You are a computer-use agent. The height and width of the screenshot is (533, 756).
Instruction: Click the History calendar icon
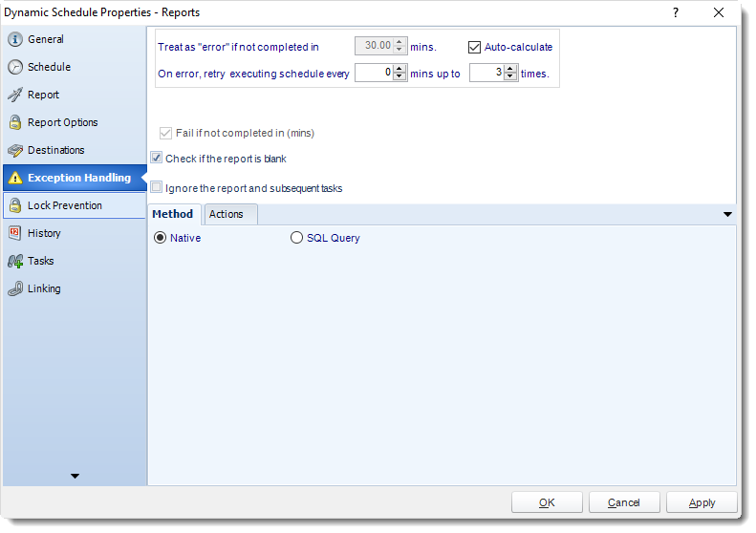15,233
